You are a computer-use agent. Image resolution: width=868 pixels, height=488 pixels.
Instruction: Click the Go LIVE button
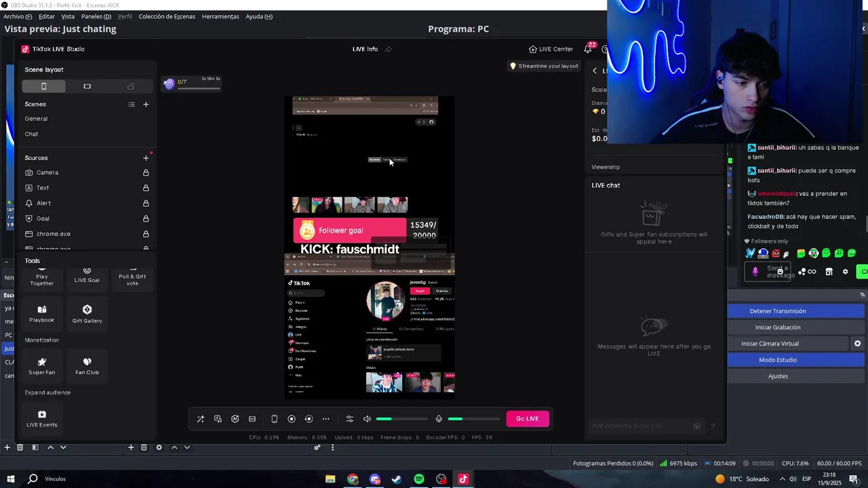(x=527, y=419)
